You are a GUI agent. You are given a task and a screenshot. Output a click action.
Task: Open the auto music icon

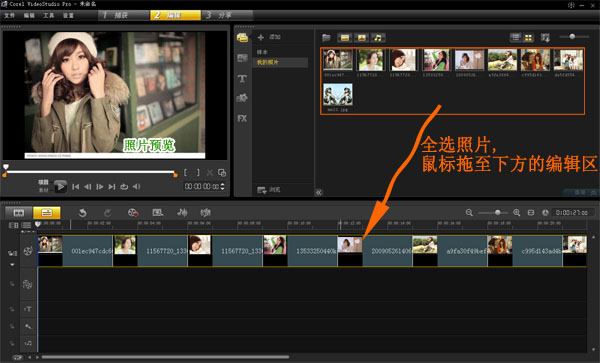point(205,213)
